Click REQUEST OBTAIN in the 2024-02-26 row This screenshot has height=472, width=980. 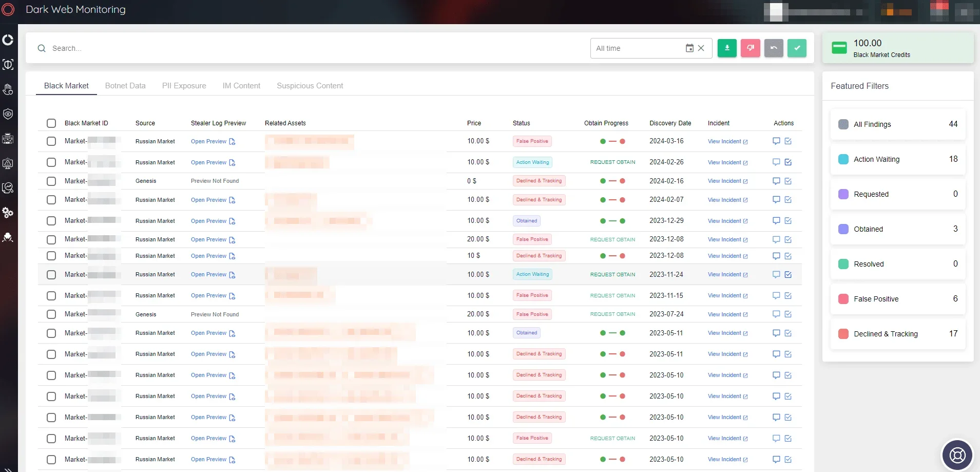point(612,162)
